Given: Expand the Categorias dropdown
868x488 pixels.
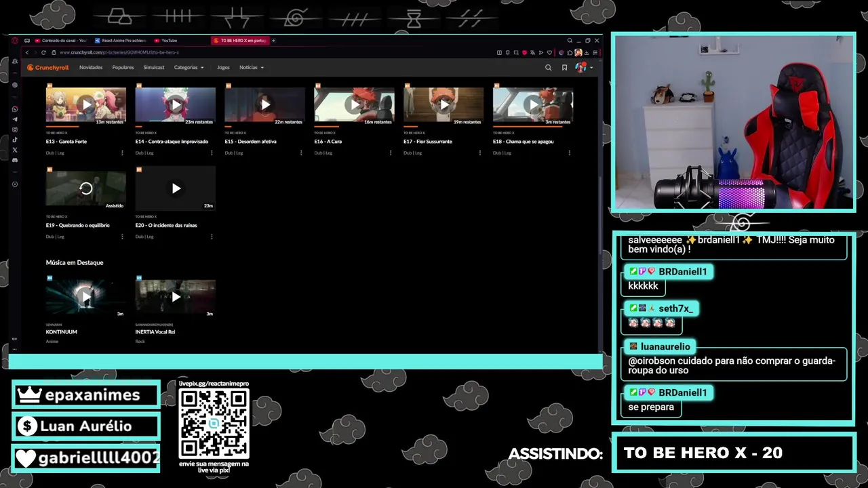Looking at the screenshot, I should pyautogui.click(x=189, y=68).
